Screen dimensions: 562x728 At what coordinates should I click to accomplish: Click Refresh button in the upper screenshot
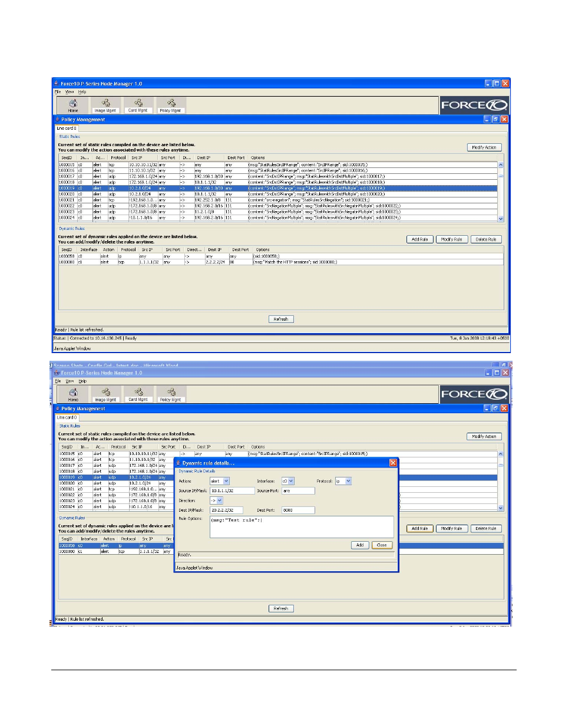click(x=281, y=319)
